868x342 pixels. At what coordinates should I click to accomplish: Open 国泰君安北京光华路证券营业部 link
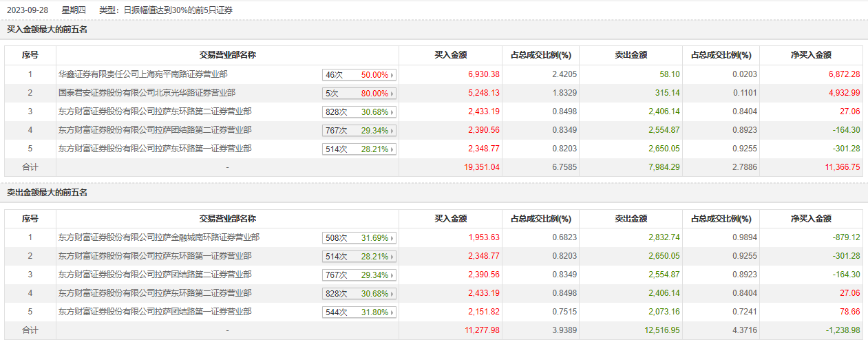click(147, 93)
